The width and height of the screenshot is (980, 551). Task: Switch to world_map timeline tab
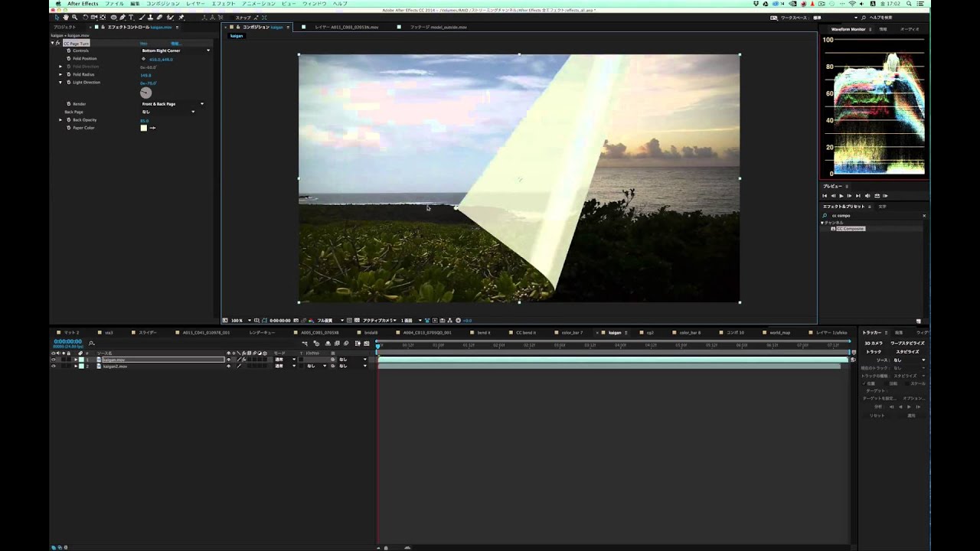(779, 333)
